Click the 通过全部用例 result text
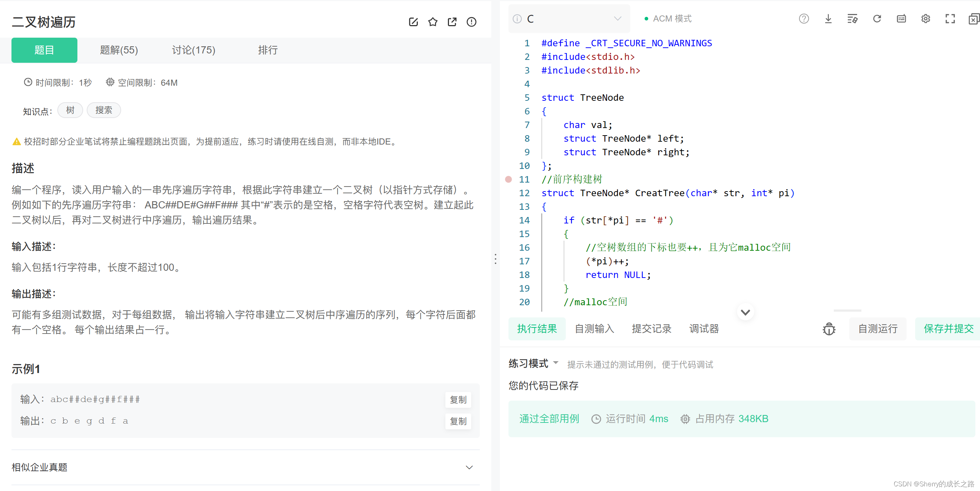Image resolution: width=980 pixels, height=491 pixels. pyautogui.click(x=549, y=419)
